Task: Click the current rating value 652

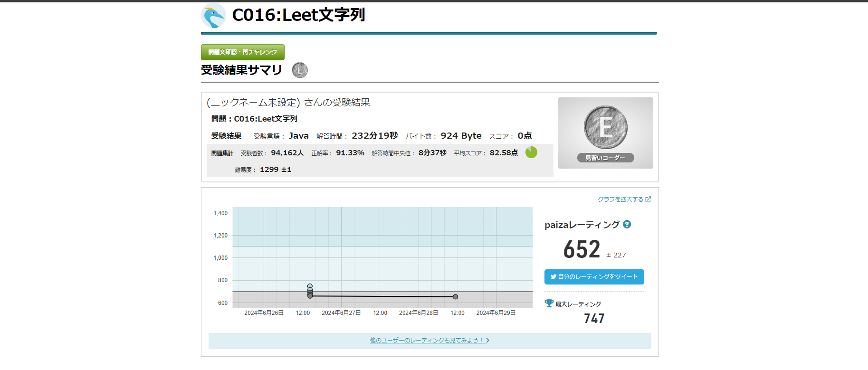Action: 582,249
